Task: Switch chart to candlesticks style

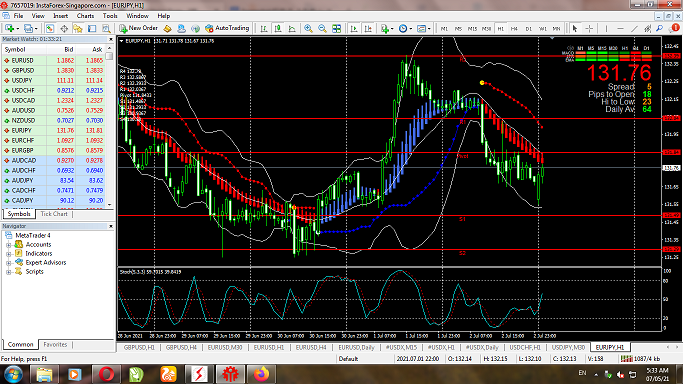Action: pos(278,28)
